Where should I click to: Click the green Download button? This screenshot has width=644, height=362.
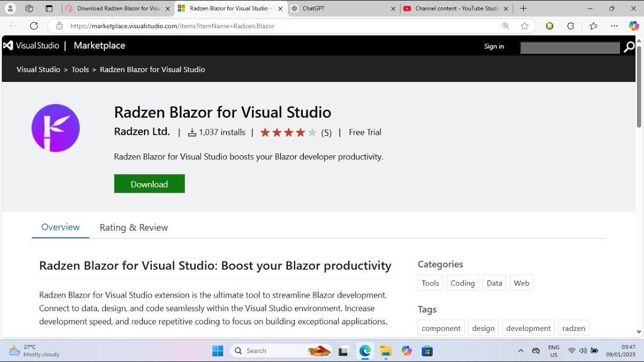(x=149, y=184)
